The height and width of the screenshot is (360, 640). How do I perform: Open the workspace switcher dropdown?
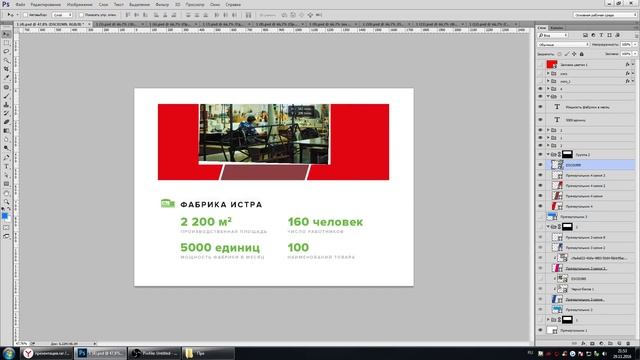[x=605, y=15]
